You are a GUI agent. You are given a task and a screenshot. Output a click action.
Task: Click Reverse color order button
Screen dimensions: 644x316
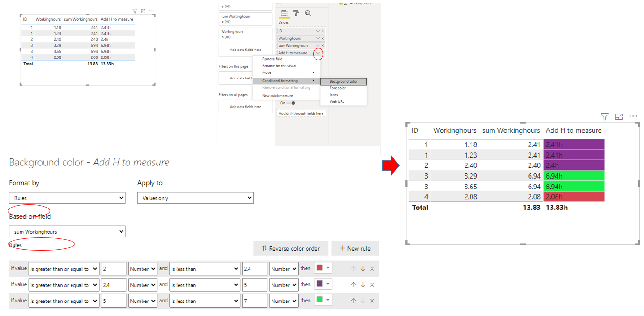pyautogui.click(x=290, y=248)
